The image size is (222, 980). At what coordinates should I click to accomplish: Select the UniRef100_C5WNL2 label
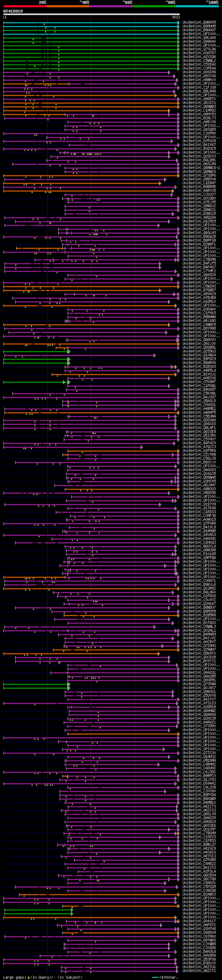199,60
